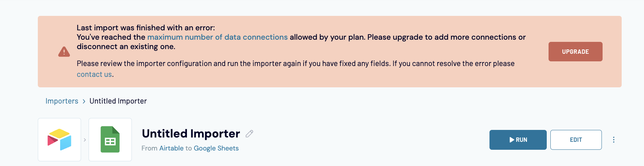Click the pencil icon to rename importer
Screen dimensions: 644x166
(x=249, y=134)
